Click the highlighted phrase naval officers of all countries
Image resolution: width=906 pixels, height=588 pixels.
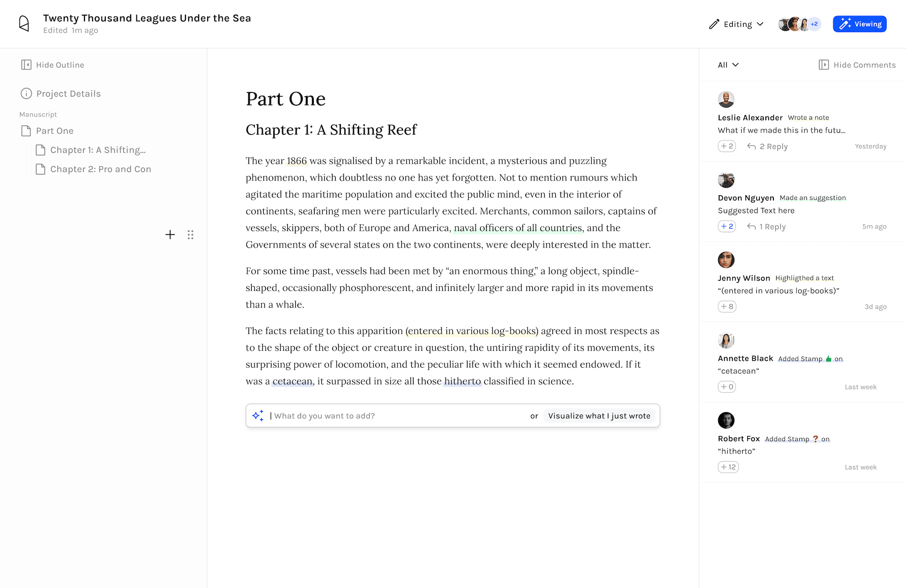pos(518,228)
